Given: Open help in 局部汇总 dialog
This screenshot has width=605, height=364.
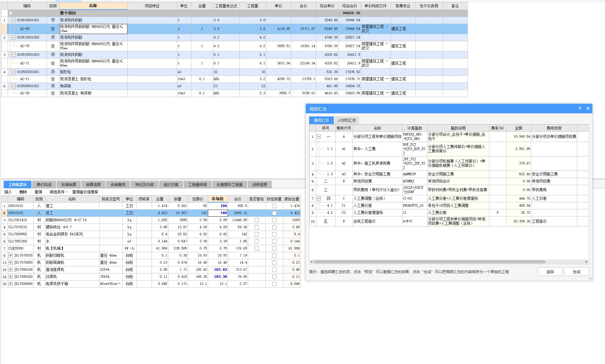Looking at the screenshot, I should [580, 108].
